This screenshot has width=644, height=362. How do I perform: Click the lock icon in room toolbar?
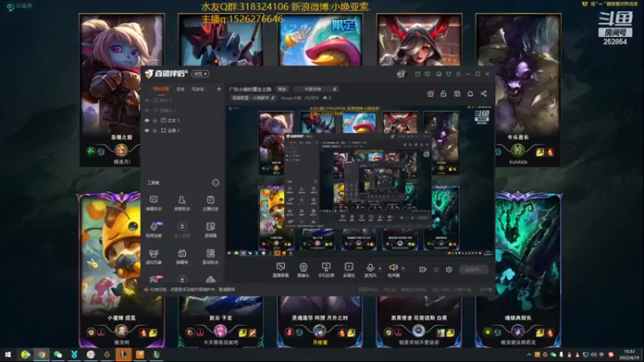tap(444, 93)
